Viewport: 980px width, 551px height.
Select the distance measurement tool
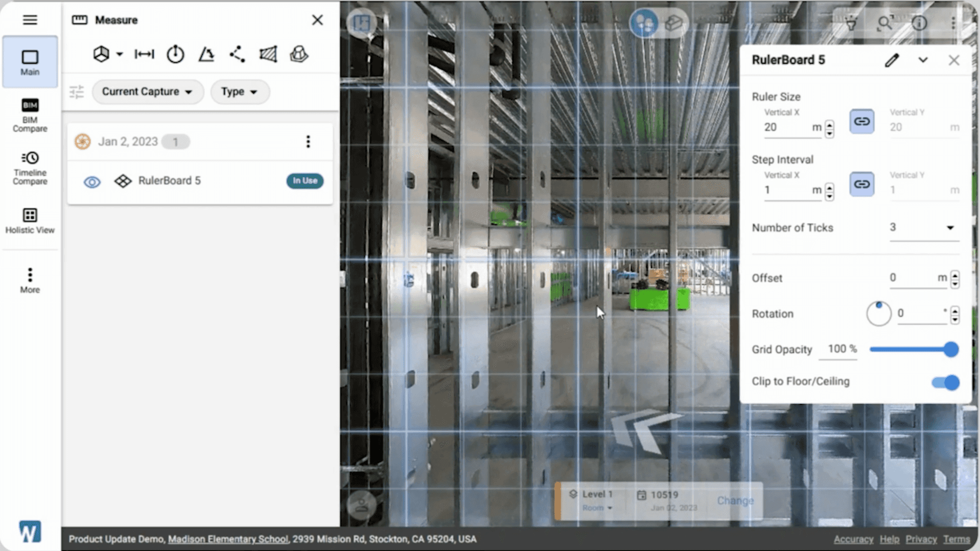[x=144, y=54]
